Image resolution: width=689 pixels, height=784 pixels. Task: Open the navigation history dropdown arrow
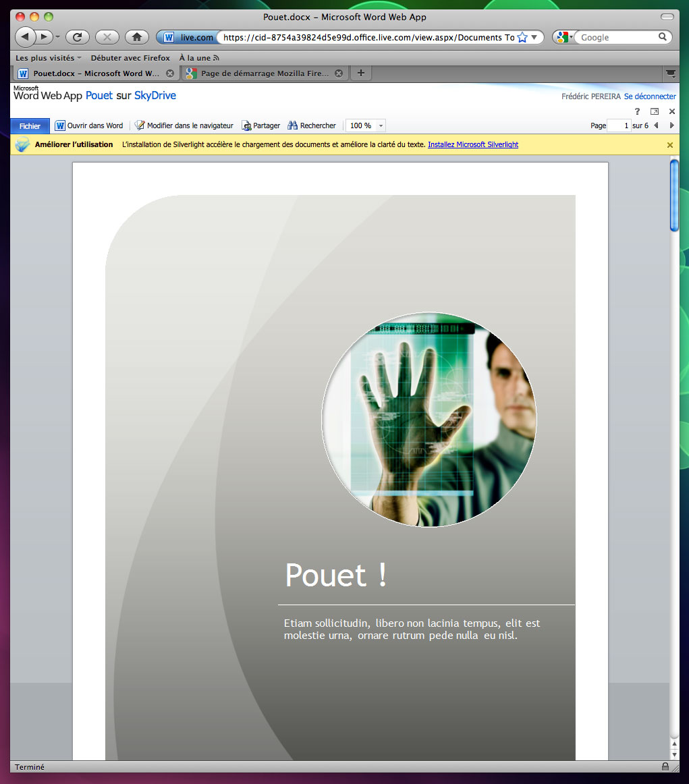coord(57,37)
